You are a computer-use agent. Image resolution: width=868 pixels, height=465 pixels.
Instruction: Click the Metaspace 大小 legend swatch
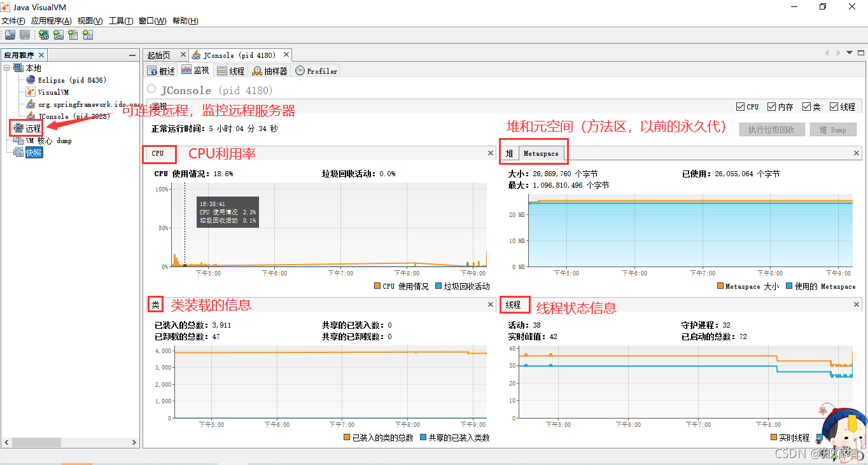(720, 286)
